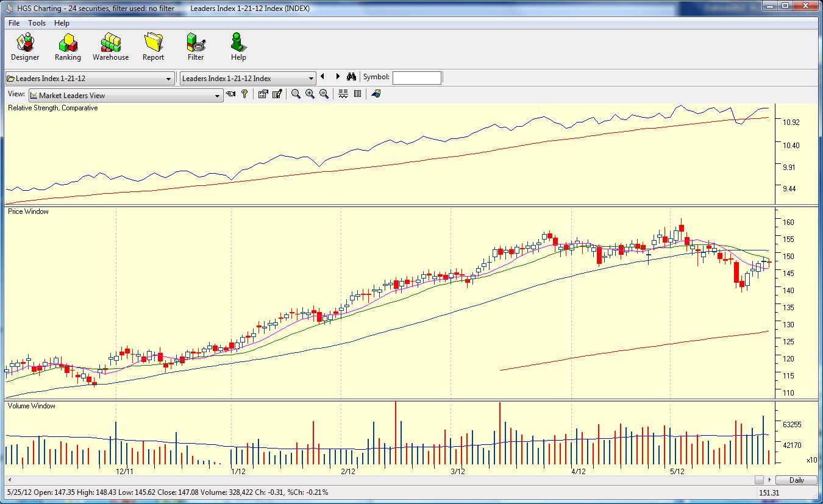Click the Relative Strength, Comparative label
The image size is (823, 504).
[52, 108]
